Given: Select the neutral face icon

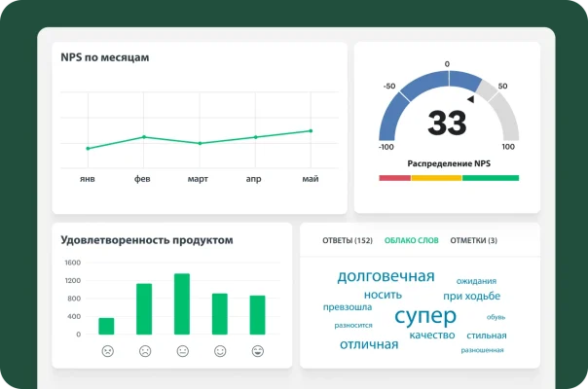Looking at the screenshot, I should pos(183,351).
